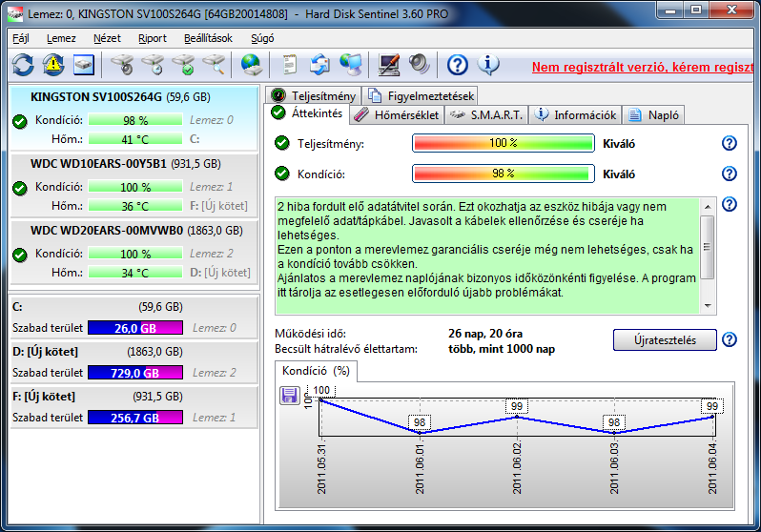761x532 pixels.
Task: Open the Információk tab
Action: pos(575,115)
